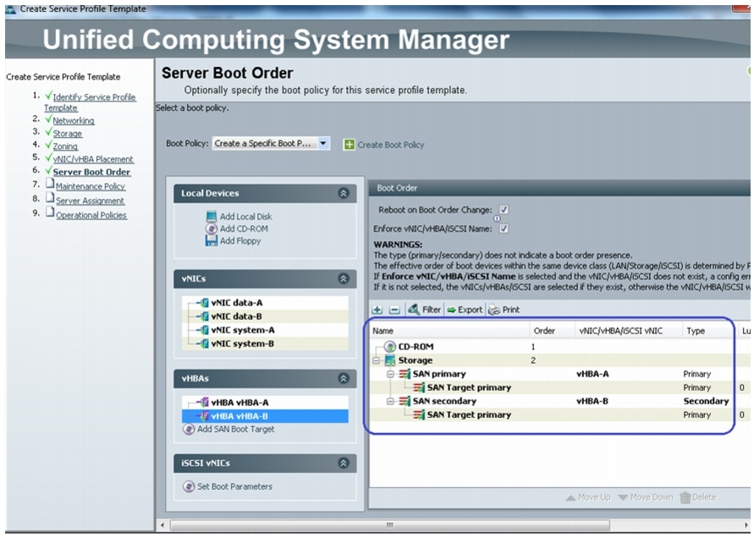Screen dimensions: 754x560
Task: Collapse the Local Devices panel
Action: [344, 193]
